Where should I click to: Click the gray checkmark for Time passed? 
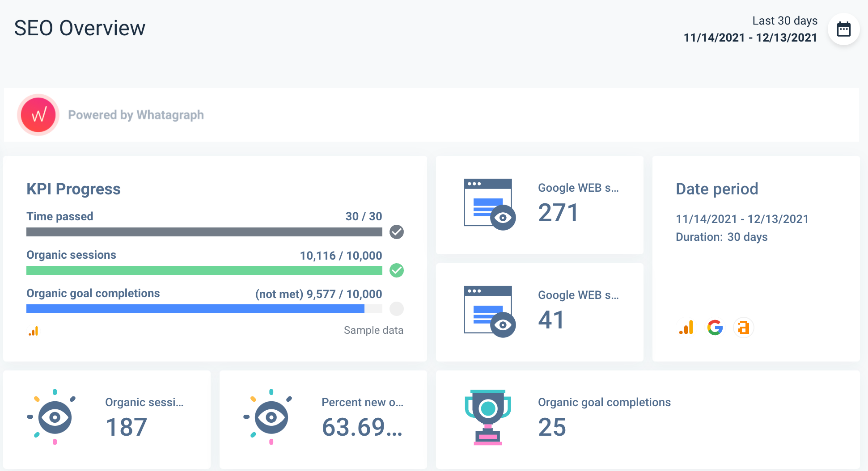click(x=397, y=232)
